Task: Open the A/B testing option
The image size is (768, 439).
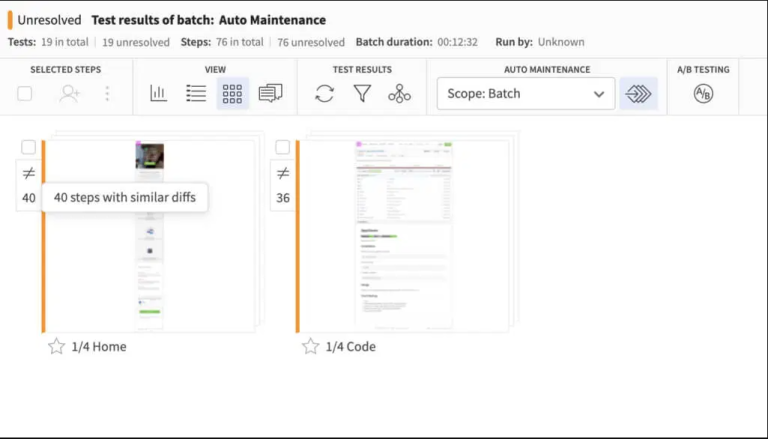Action: point(703,94)
